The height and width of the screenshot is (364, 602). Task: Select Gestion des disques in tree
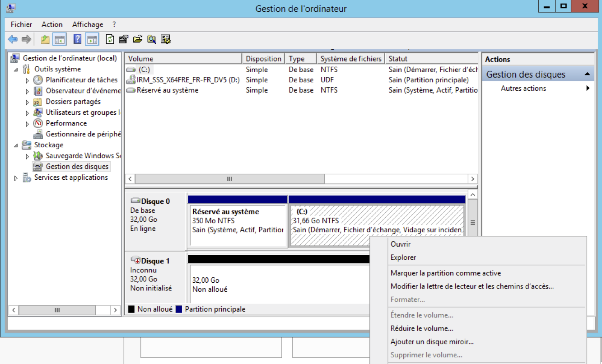[x=77, y=167]
